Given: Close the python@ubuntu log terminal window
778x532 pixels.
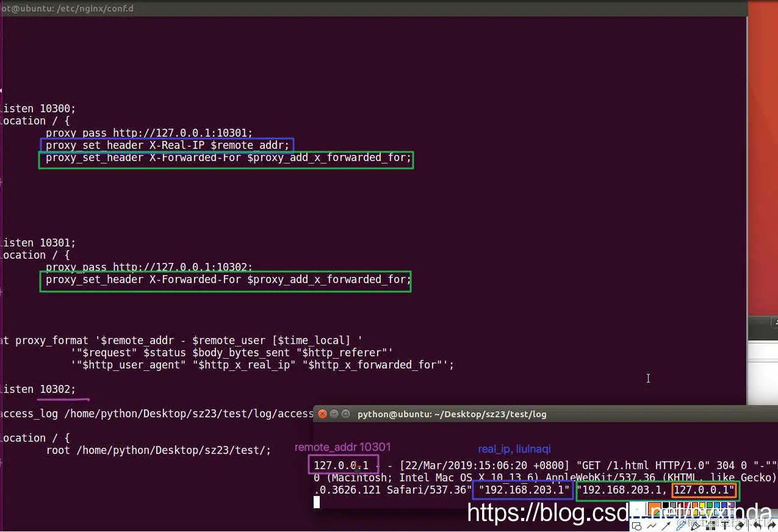Looking at the screenshot, I should pos(323,414).
